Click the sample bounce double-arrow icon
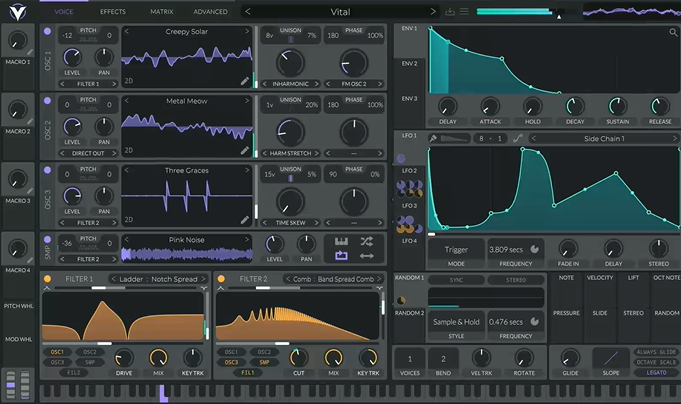681x404 pixels. click(x=367, y=255)
